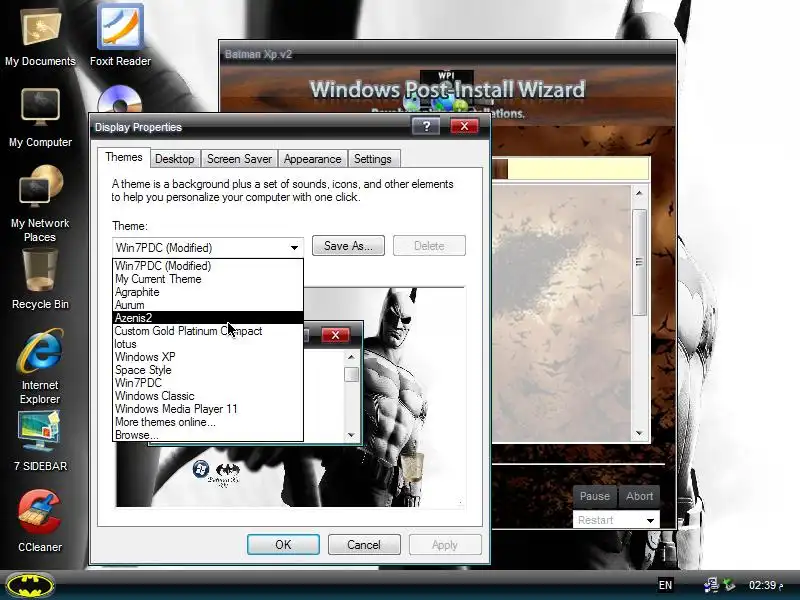Launch Foxit Reader from desktop
Screen dimensions: 800x600
(x=120, y=36)
